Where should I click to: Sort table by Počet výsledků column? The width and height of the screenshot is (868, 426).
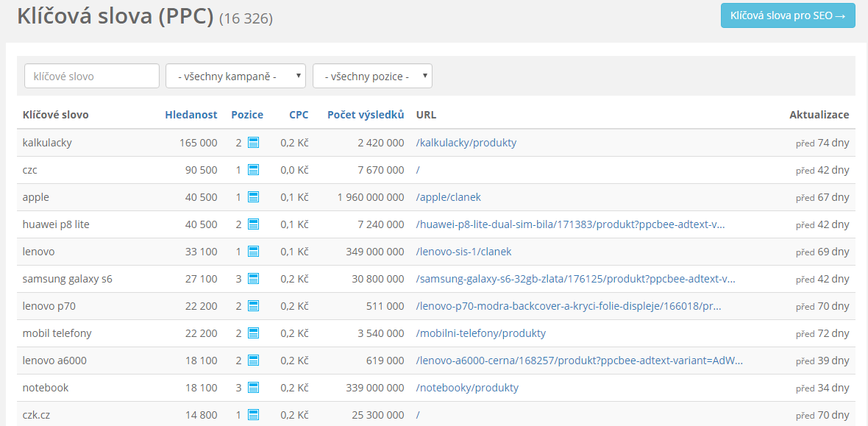(x=366, y=115)
